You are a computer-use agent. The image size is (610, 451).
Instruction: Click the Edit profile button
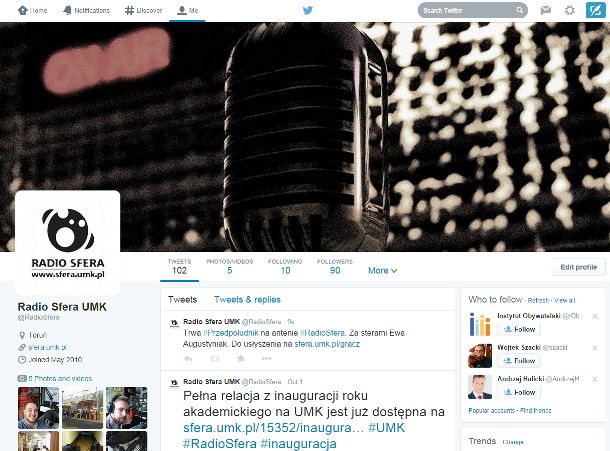[578, 267]
